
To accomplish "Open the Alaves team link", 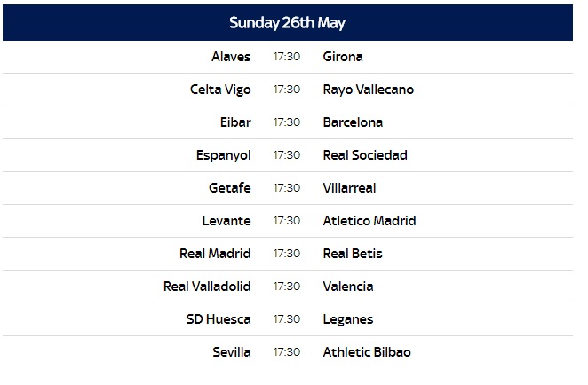I will 231,57.
